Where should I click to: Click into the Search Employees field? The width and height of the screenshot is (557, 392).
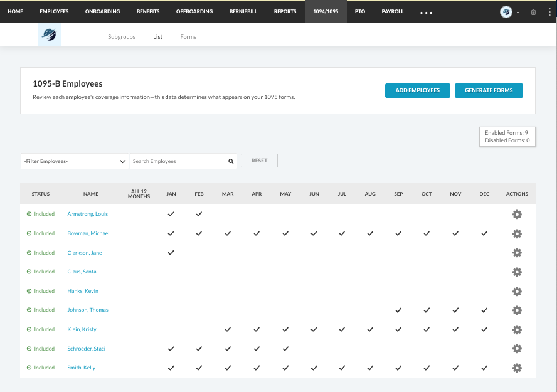[178, 161]
